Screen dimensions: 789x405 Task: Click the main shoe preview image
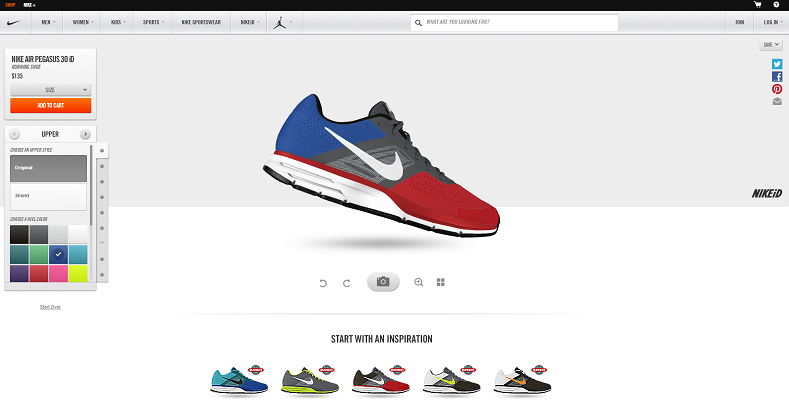click(x=381, y=166)
